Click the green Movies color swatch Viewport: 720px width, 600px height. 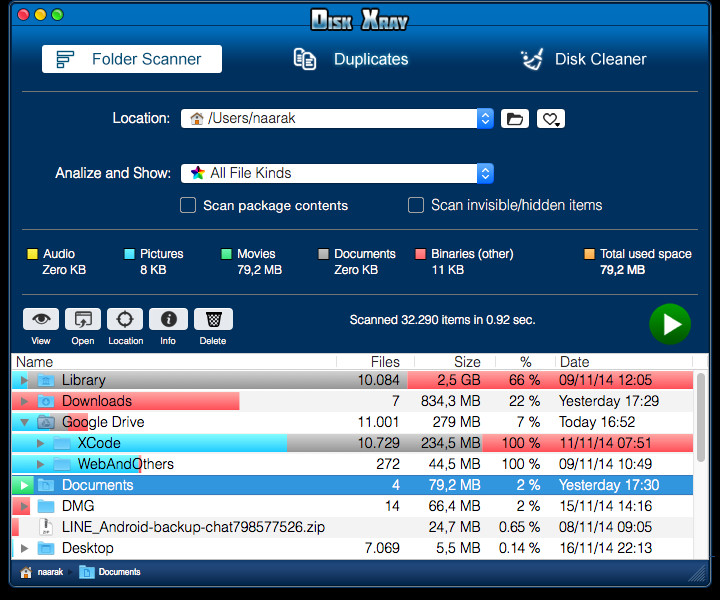(226, 254)
